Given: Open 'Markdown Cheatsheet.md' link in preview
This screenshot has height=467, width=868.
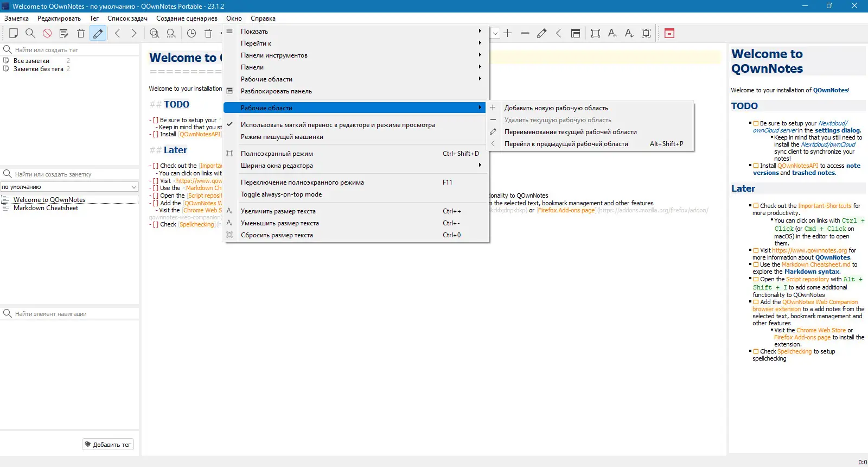Looking at the screenshot, I should pyautogui.click(x=816, y=264).
